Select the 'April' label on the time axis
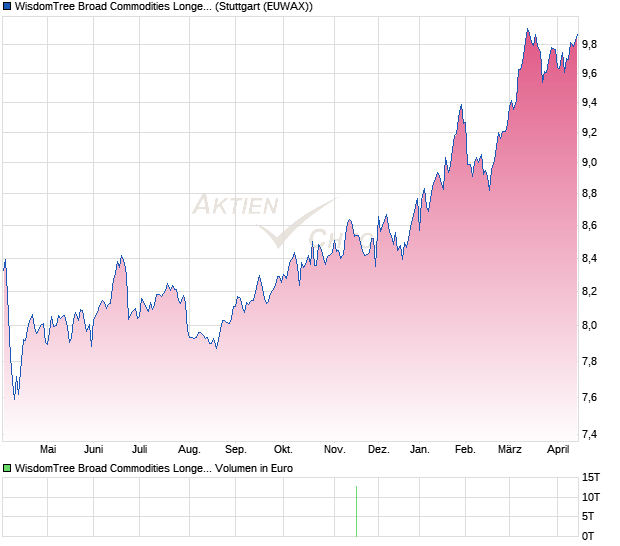The image size is (620, 546). point(558,450)
